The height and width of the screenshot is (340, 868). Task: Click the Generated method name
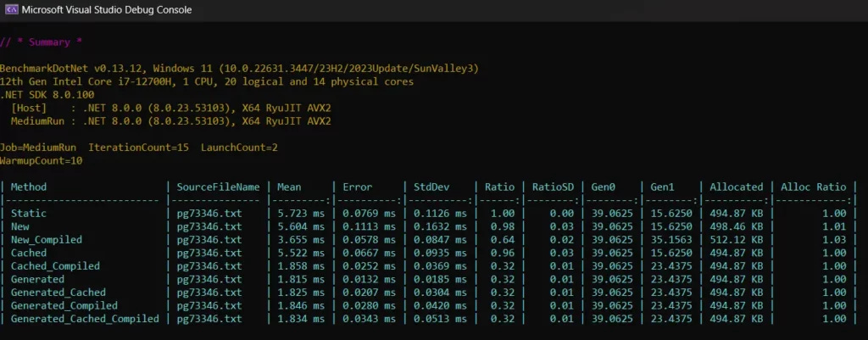(37, 279)
